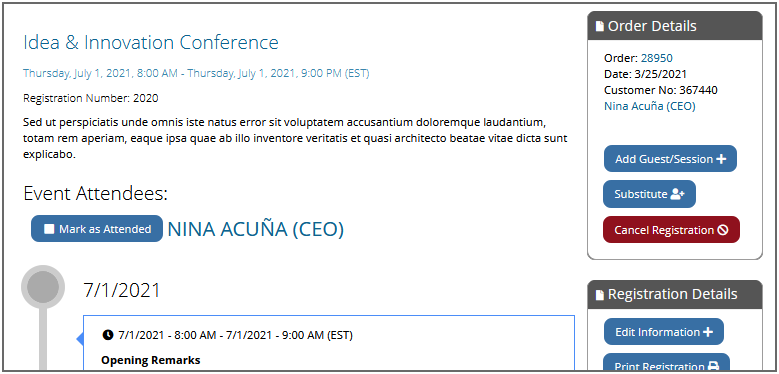This screenshot has height=374, width=779.
Task: Click the document icon beside Registration Details
Action: tap(600, 295)
